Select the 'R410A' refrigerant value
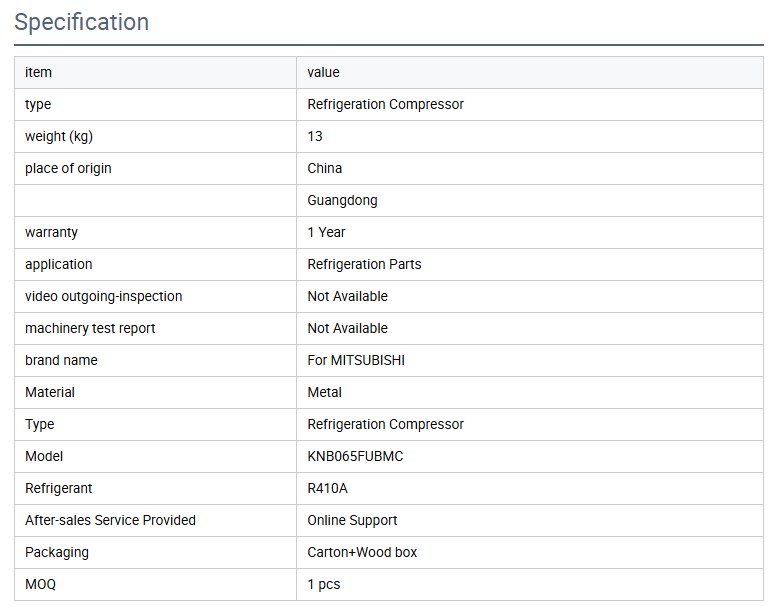The width and height of the screenshot is (771, 606). click(x=327, y=488)
